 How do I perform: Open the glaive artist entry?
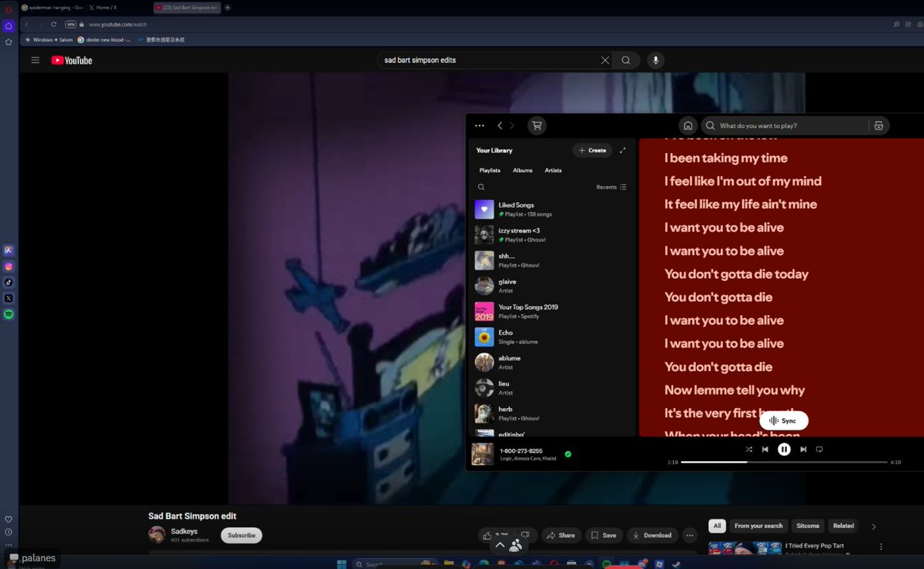[552, 286]
